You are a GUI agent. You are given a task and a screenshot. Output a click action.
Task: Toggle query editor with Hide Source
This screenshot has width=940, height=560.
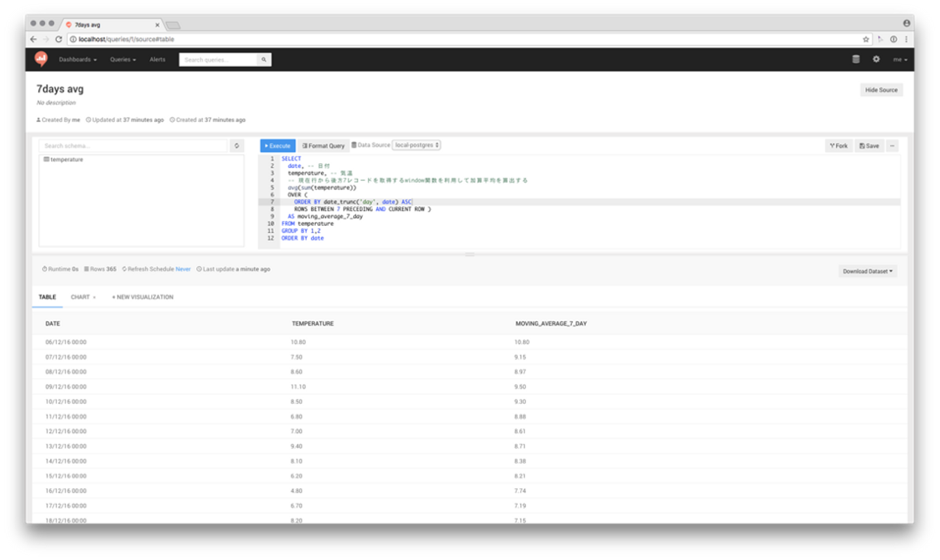(881, 90)
